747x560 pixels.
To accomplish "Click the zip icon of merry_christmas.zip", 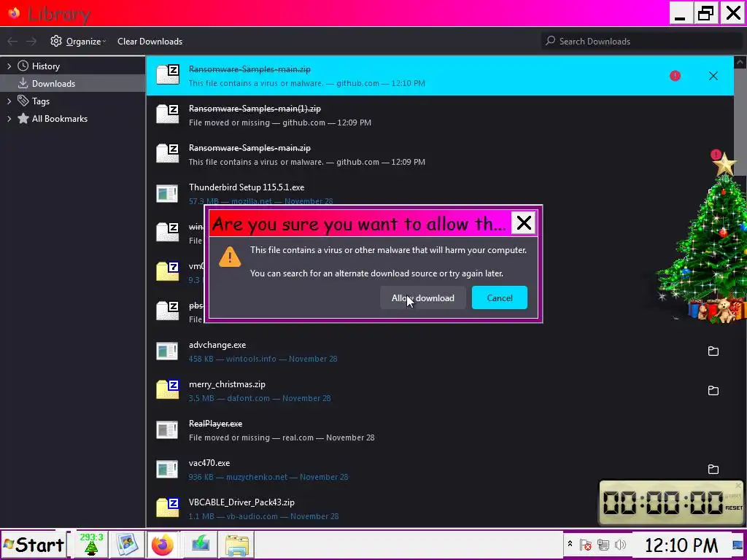I will (167, 390).
